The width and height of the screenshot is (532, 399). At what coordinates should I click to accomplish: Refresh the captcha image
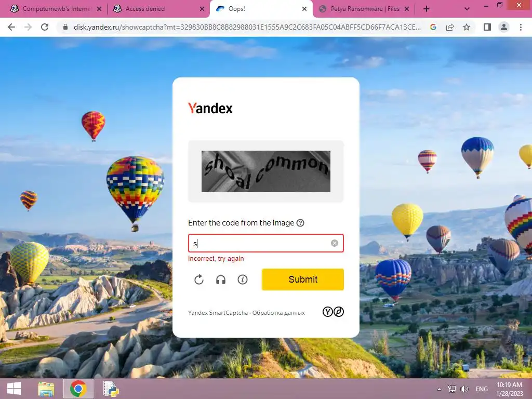(199, 280)
